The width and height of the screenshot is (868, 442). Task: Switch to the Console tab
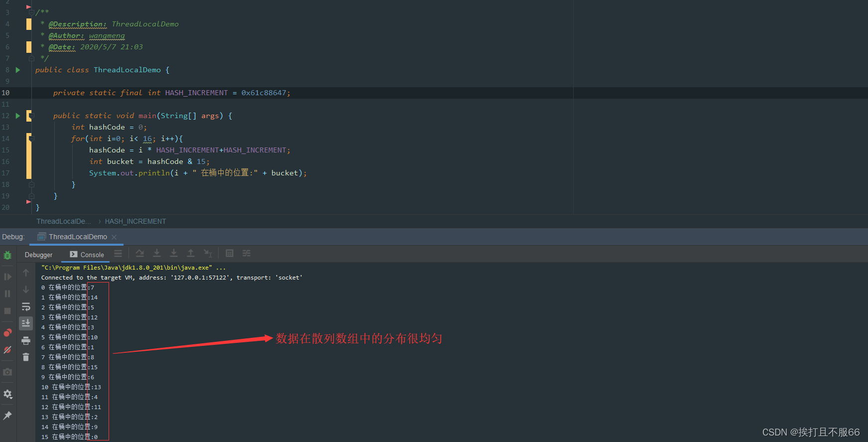(87, 255)
